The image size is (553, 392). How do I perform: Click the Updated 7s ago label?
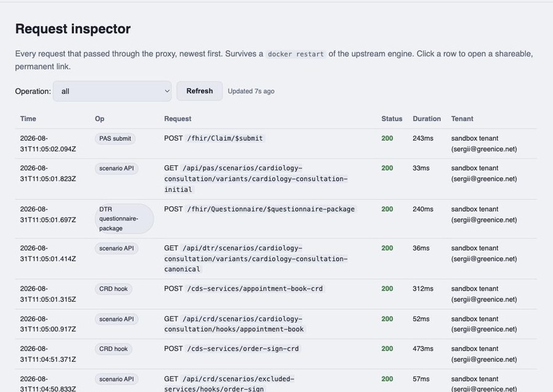[251, 92]
